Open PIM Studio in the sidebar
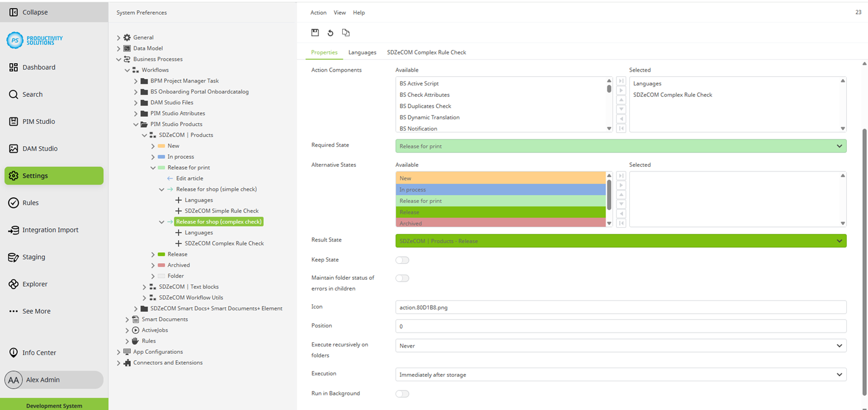This screenshot has height=410, width=868. pyautogui.click(x=38, y=122)
